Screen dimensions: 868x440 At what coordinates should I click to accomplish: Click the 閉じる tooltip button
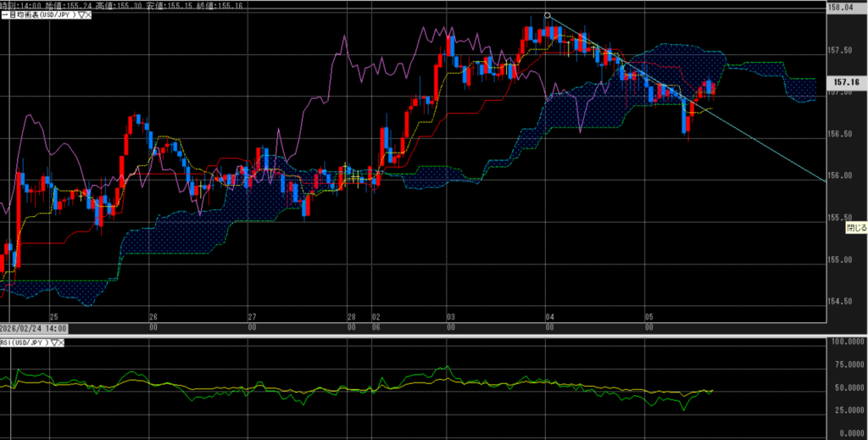[x=856, y=229]
